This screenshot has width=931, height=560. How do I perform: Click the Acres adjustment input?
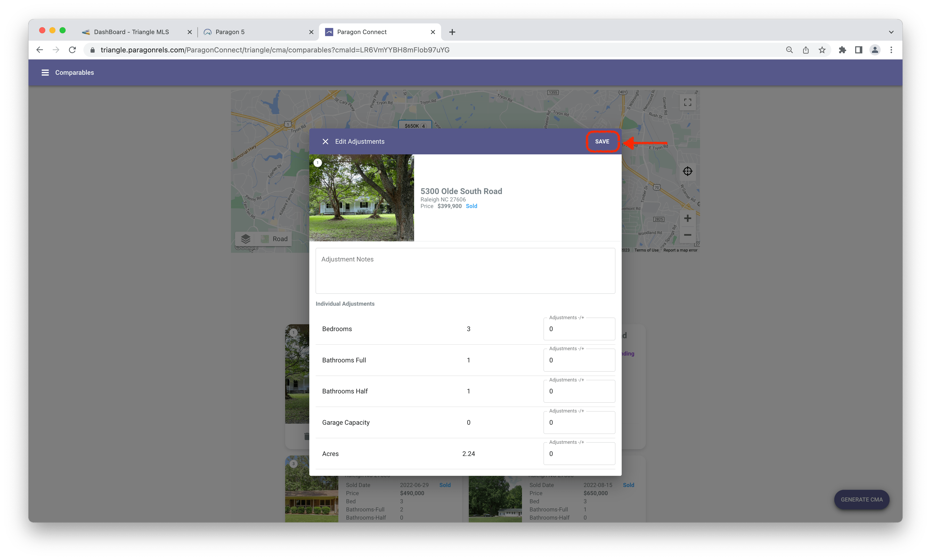click(579, 454)
